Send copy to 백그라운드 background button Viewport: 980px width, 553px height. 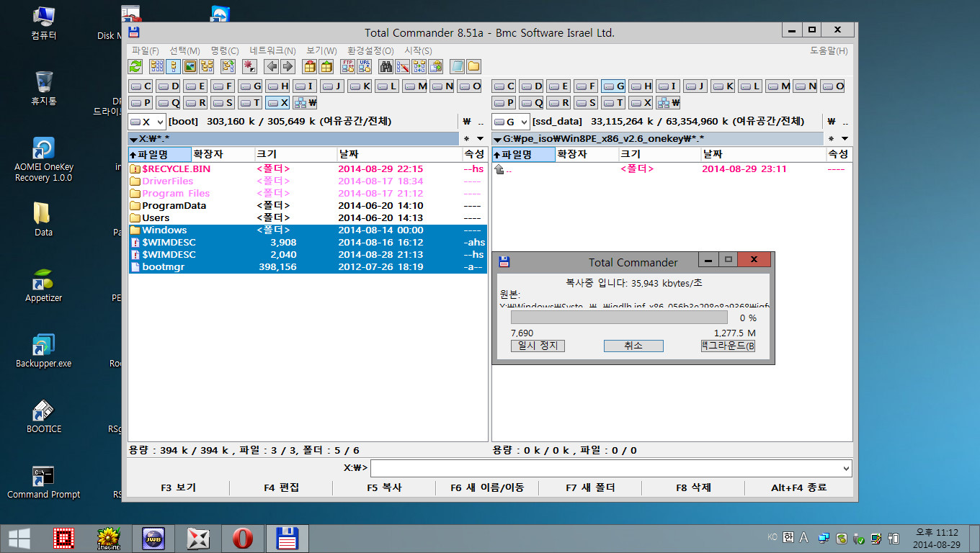[x=728, y=346]
